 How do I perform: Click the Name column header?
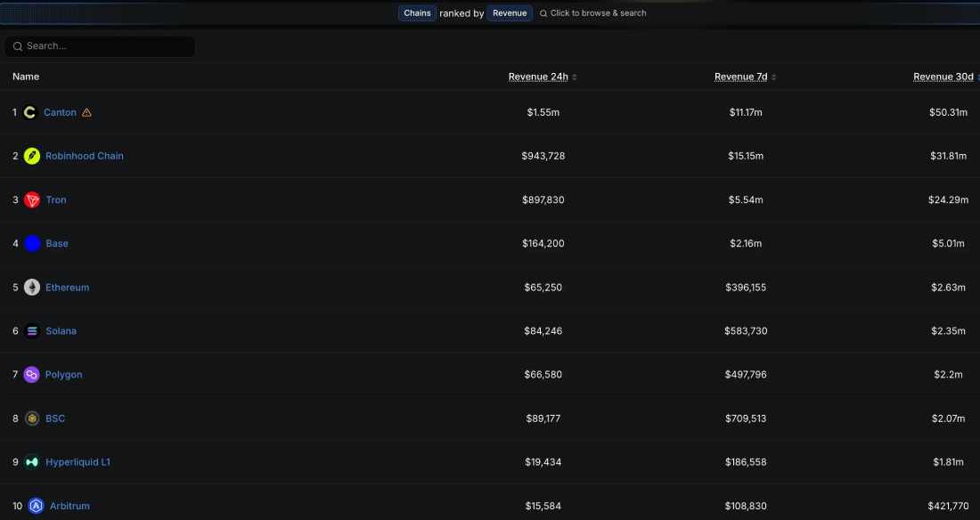(26, 77)
